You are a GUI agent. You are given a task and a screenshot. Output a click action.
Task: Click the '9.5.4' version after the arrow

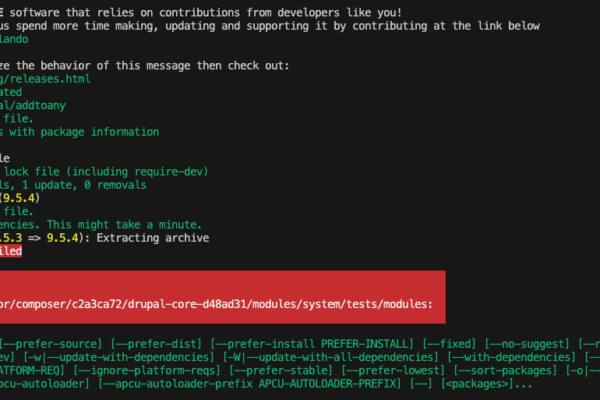[x=62, y=238]
